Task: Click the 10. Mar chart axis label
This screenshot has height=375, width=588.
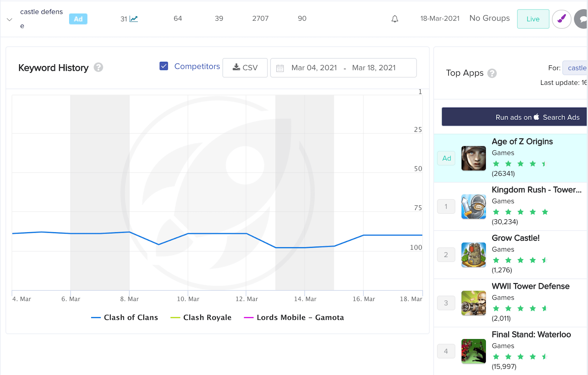Action: coord(188,299)
